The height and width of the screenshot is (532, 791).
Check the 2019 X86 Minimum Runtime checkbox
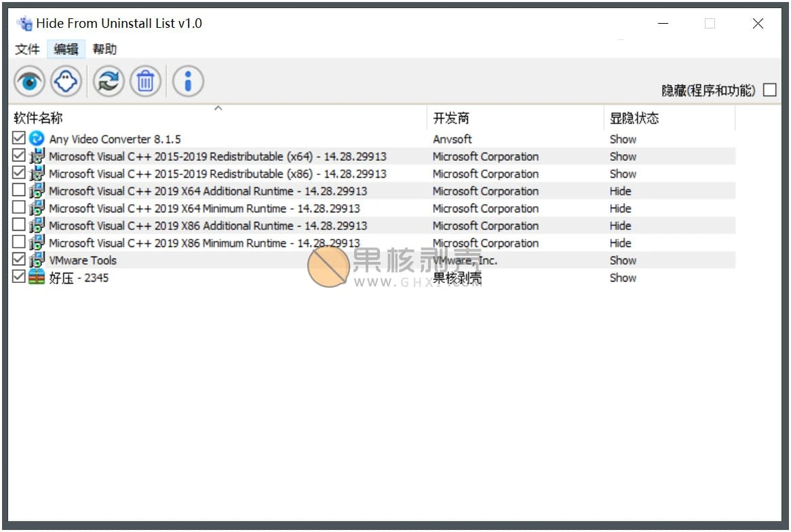[x=19, y=242]
